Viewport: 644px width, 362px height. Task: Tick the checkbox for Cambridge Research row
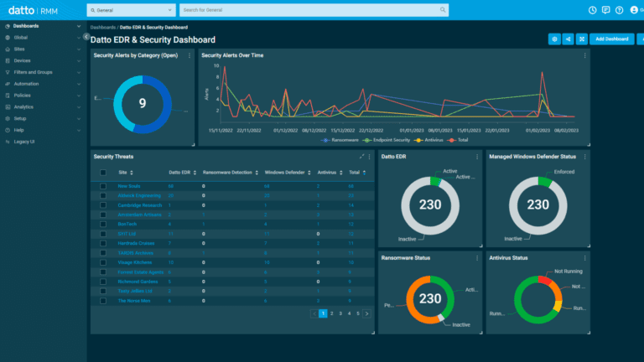[x=103, y=205]
